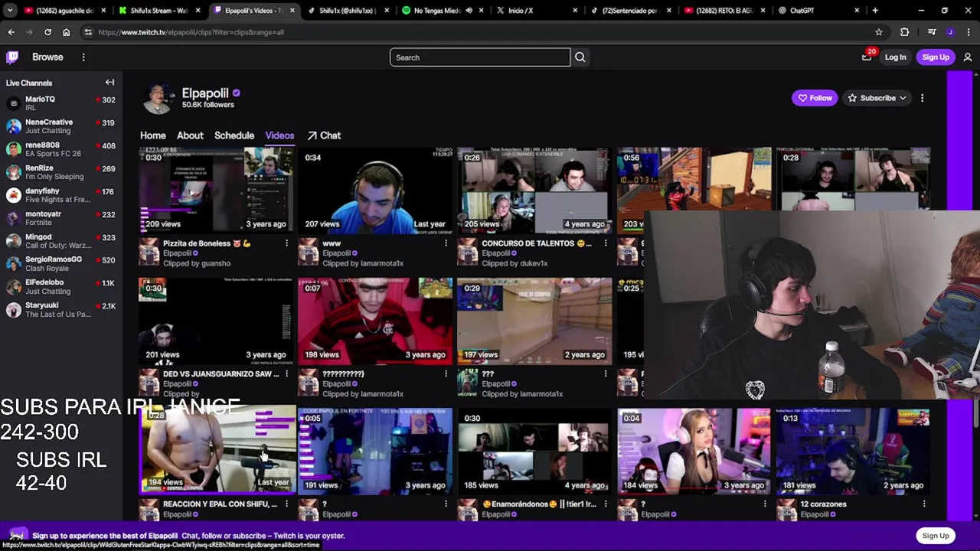980x551 pixels.
Task: Open clipper link dukev1x
Action: point(531,263)
